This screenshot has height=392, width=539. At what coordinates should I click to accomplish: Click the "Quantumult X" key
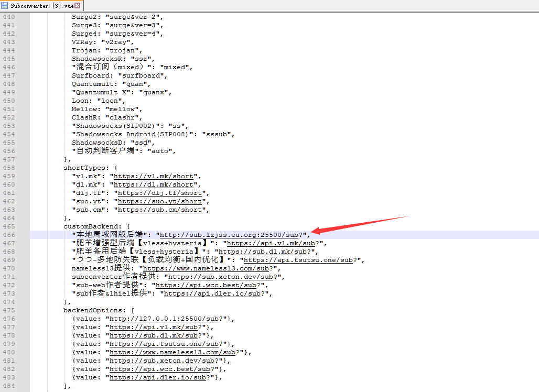pyautogui.click(x=101, y=92)
